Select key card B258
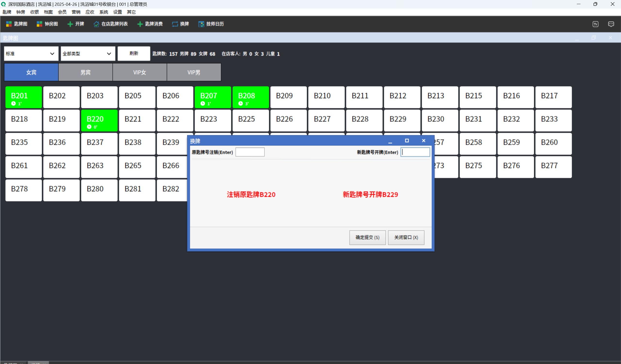 coord(478,144)
